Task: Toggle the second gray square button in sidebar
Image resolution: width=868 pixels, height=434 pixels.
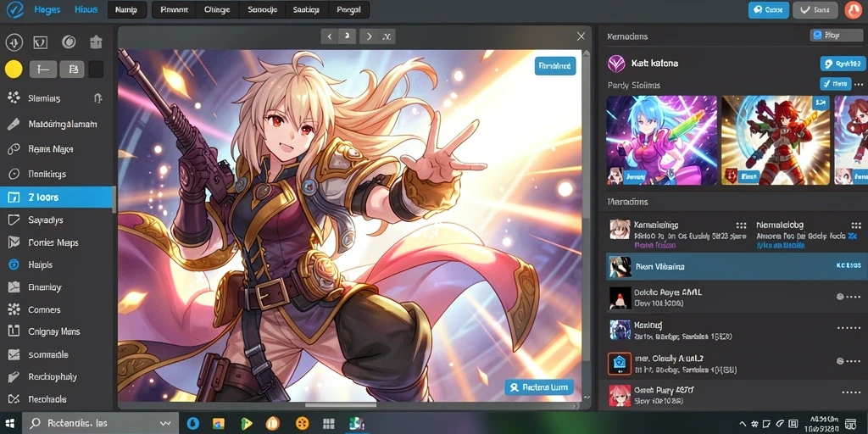Action: click(72, 70)
